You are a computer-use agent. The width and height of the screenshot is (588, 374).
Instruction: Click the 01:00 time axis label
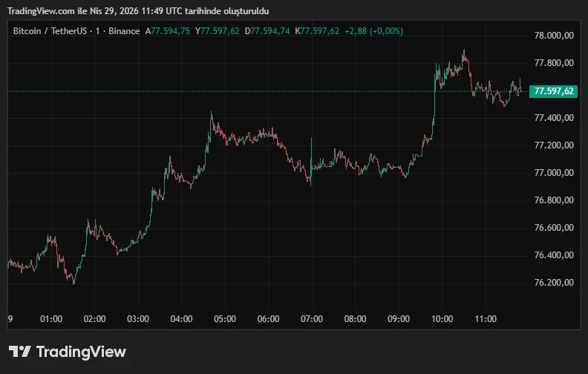(x=51, y=319)
